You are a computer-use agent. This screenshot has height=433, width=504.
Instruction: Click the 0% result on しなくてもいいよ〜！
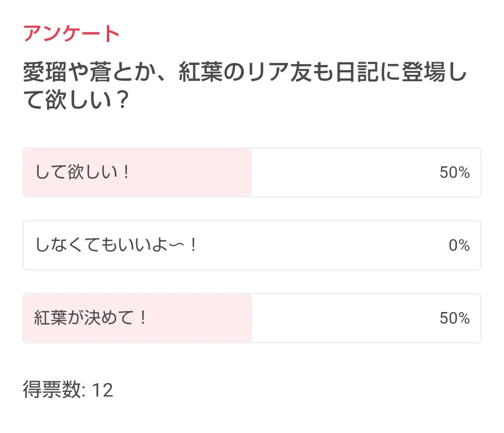pyautogui.click(x=459, y=246)
